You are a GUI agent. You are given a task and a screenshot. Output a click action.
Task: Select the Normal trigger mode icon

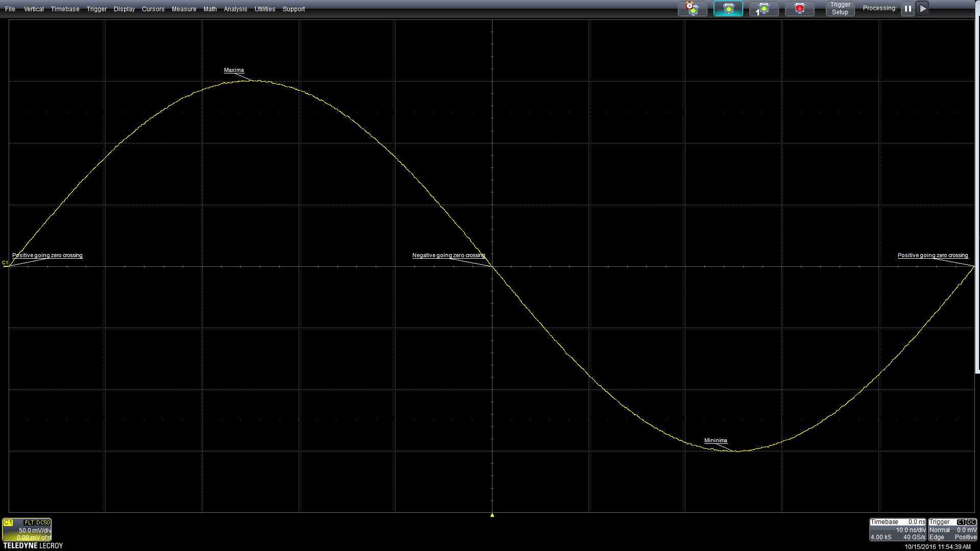pos(728,8)
